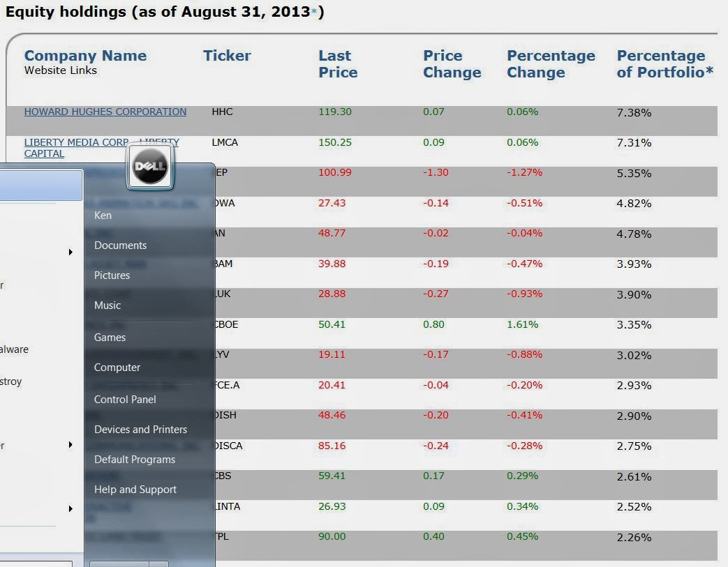Image resolution: width=728 pixels, height=567 pixels.
Task: Select Music in the Start menu
Action: [x=107, y=305]
